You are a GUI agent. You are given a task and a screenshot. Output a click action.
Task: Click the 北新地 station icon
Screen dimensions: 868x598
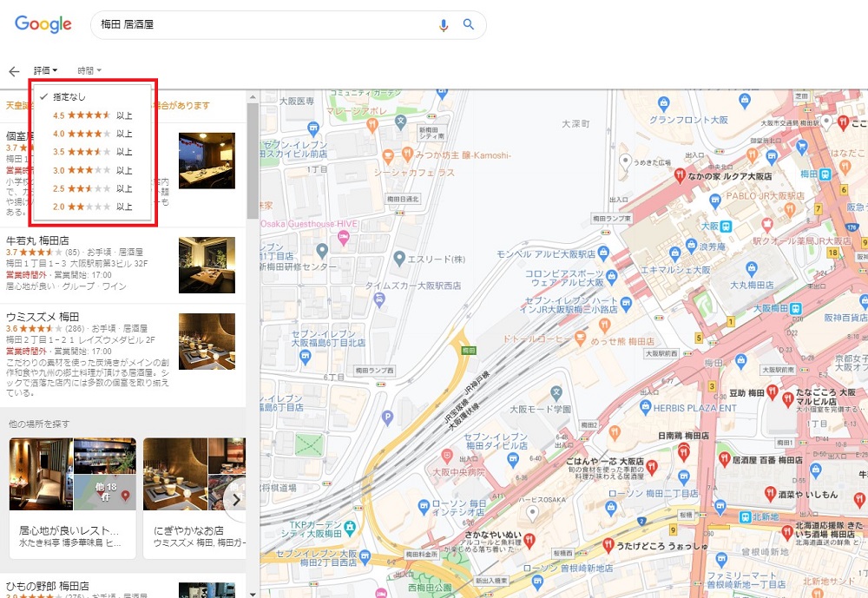point(745,517)
